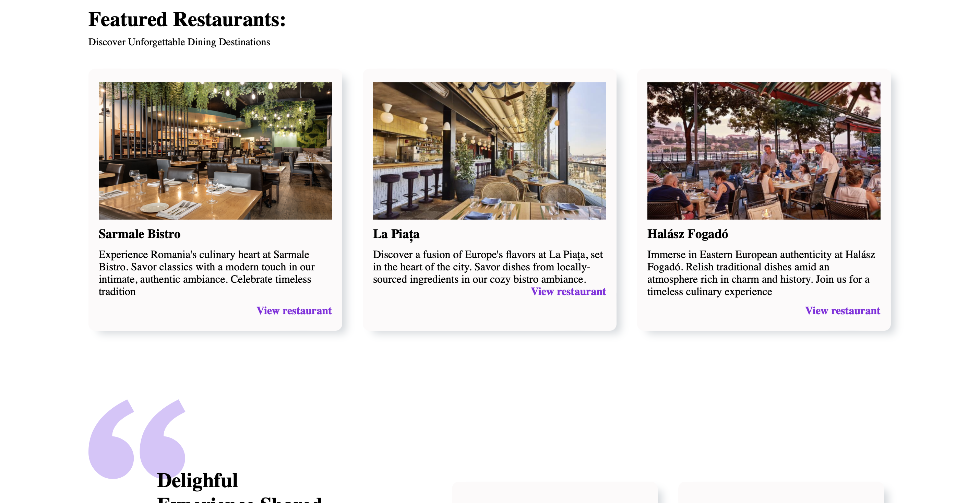Open the La Piața restaurant photo
The image size is (980, 503).
(x=489, y=151)
